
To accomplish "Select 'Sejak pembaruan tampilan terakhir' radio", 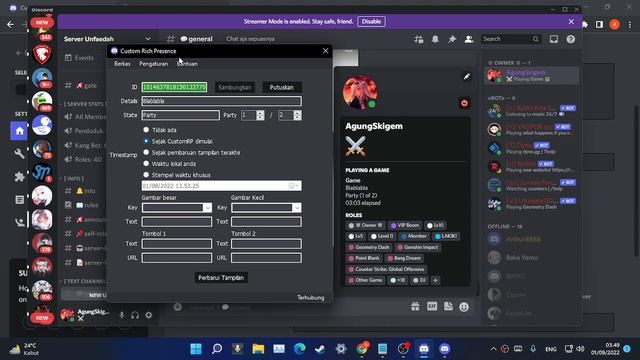I will [146, 152].
